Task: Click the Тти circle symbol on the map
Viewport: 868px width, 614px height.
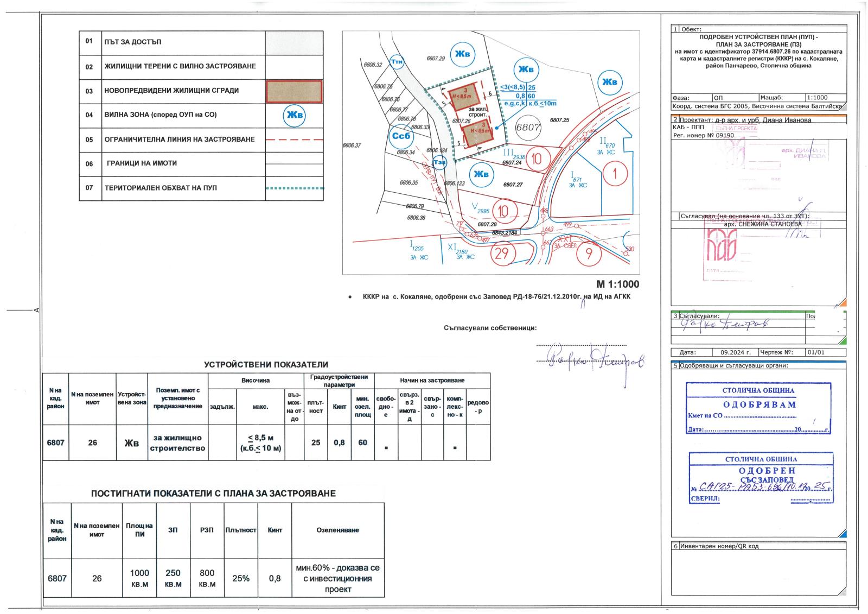Action: coord(398,62)
